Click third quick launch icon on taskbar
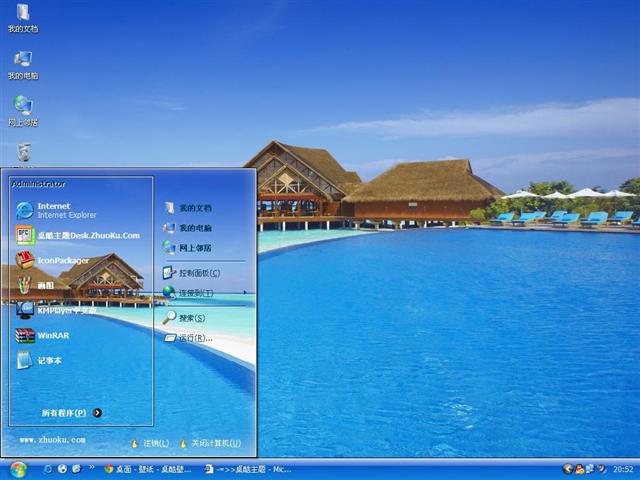Viewport: 640px width, 480px height. click(x=76, y=469)
